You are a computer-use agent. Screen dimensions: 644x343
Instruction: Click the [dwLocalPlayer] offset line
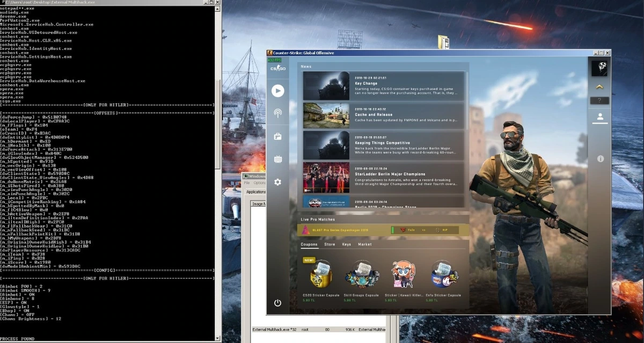coord(35,121)
